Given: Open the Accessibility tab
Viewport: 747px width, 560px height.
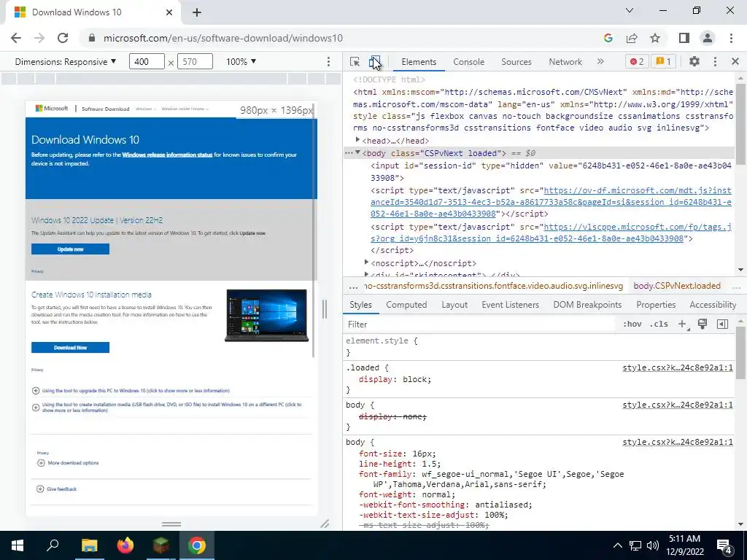Looking at the screenshot, I should [713, 305].
